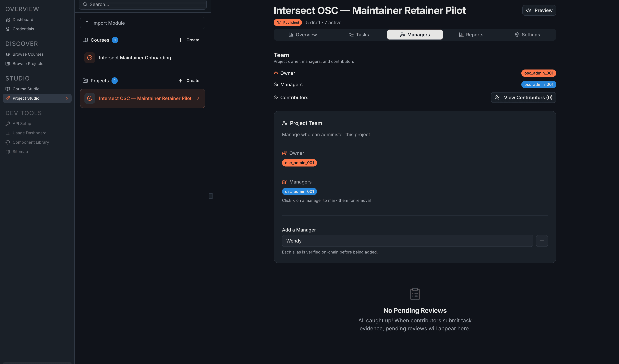Expand the Intersect OSC project entry

tap(198, 98)
